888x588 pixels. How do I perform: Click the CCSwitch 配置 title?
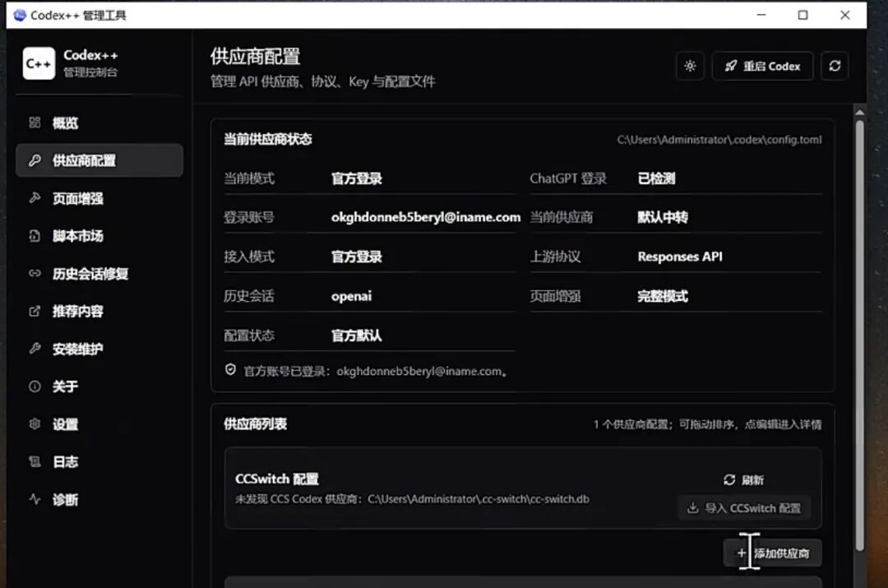click(277, 479)
